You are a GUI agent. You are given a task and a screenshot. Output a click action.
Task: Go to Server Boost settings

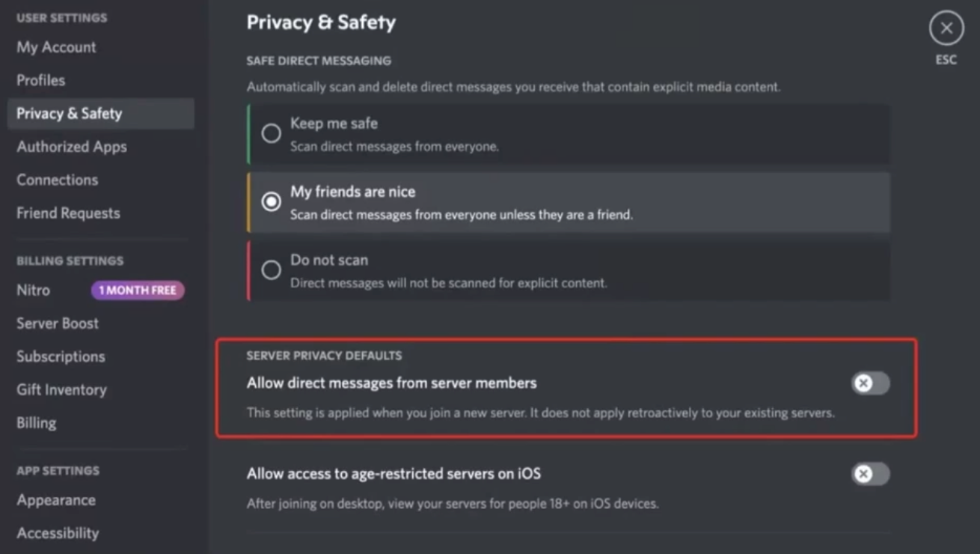pyautogui.click(x=58, y=323)
